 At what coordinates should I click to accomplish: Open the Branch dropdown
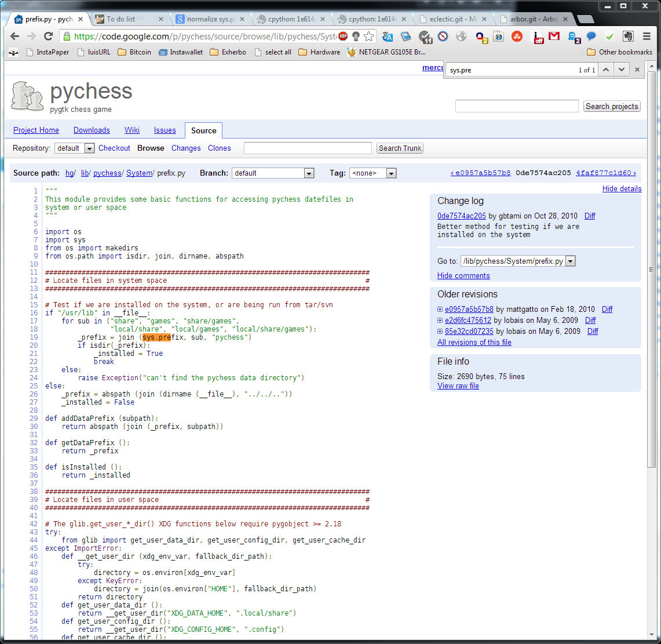coord(272,173)
